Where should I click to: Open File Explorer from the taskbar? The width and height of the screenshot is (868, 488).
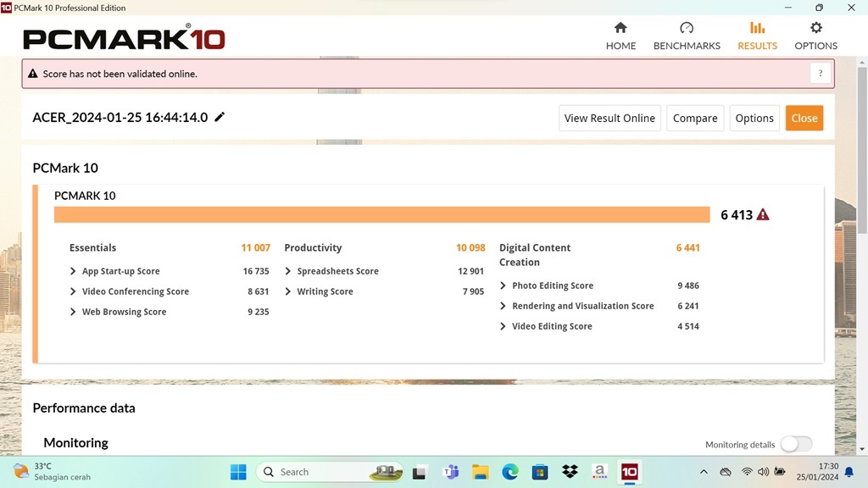[x=480, y=472]
